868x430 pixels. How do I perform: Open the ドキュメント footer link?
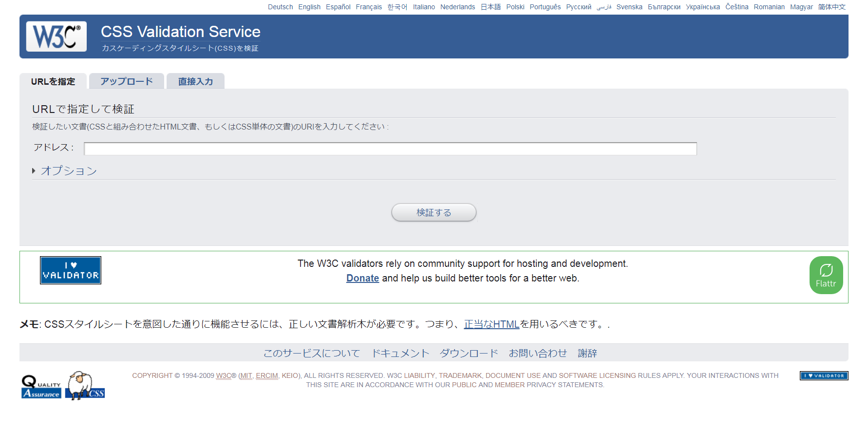point(400,353)
